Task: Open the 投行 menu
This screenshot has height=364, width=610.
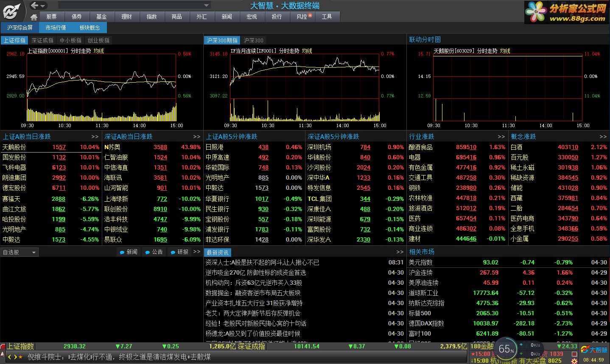Action: tap(277, 17)
